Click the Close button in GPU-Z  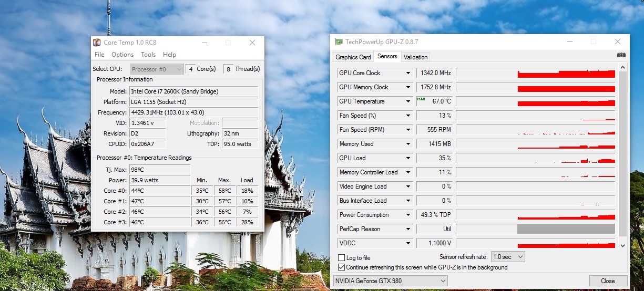(x=608, y=281)
